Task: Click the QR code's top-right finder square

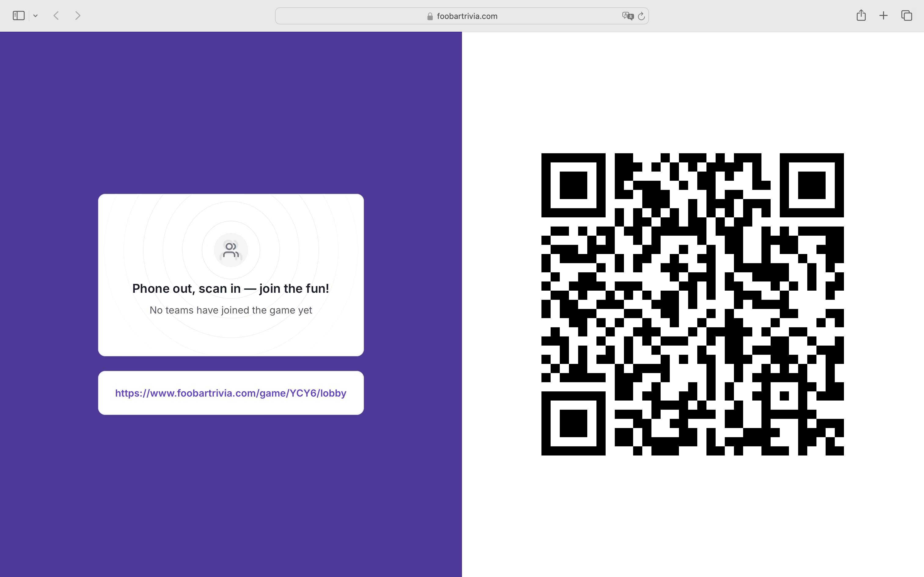Action: [811, 185]
